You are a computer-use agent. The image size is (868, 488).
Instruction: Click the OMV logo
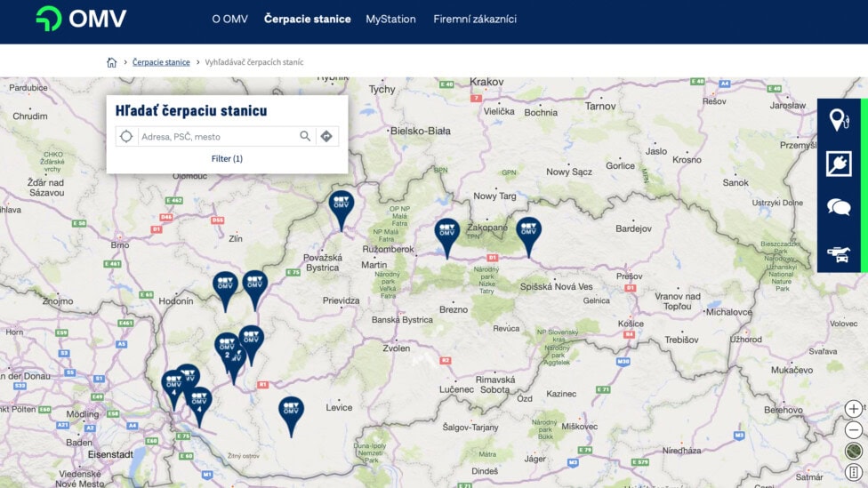[81, 19]
